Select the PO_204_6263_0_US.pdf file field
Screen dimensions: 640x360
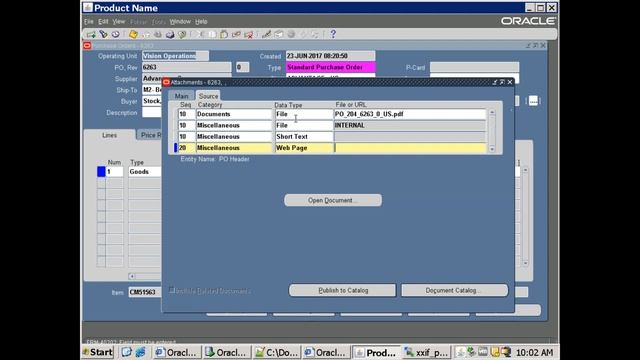[x=410, y=114]
